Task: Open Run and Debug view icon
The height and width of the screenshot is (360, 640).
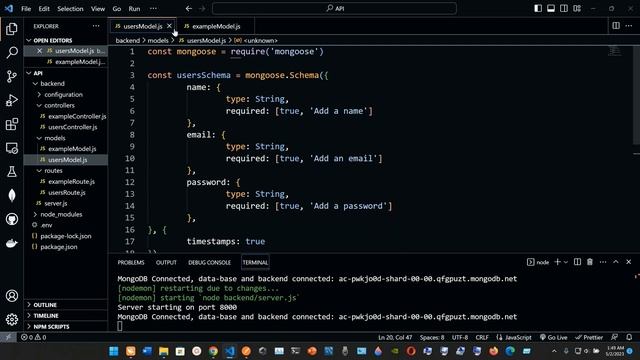Action: 12,100
